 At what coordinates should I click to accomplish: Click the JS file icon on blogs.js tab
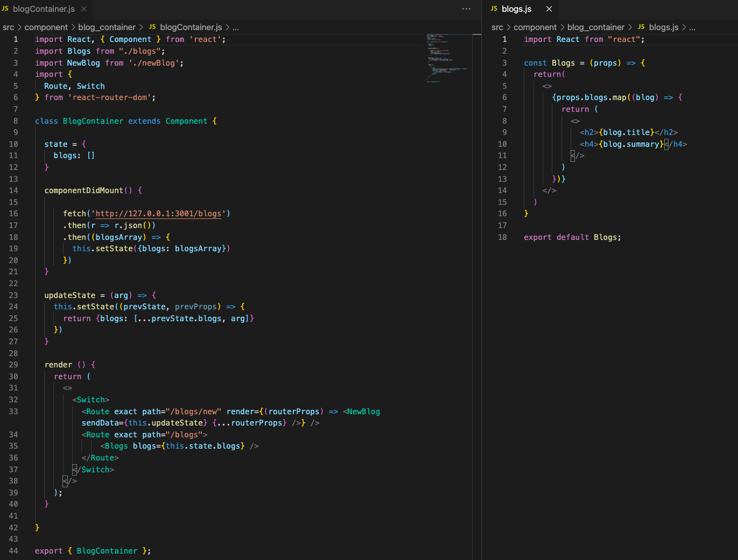[494, 9]
